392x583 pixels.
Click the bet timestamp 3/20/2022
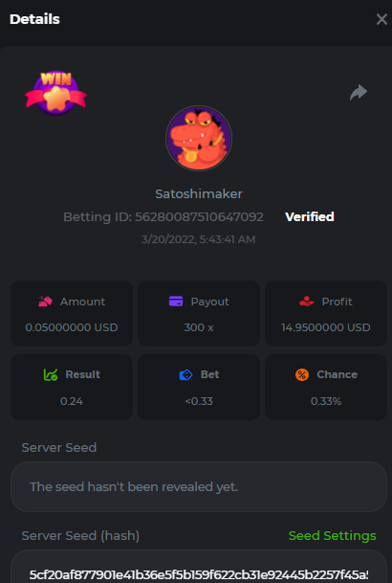tap(199, 239)
